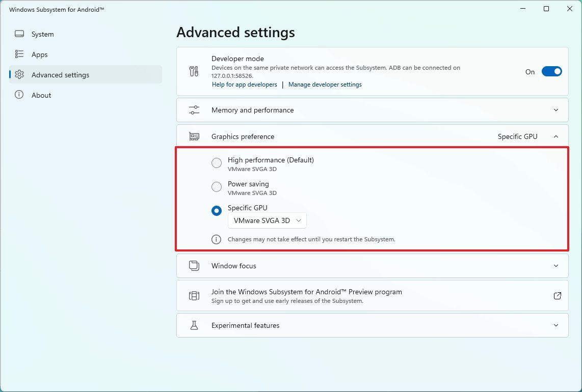Screen dimensions: 582x392
Task: Click the Window focus icon
Action: (x=194, y=265)
